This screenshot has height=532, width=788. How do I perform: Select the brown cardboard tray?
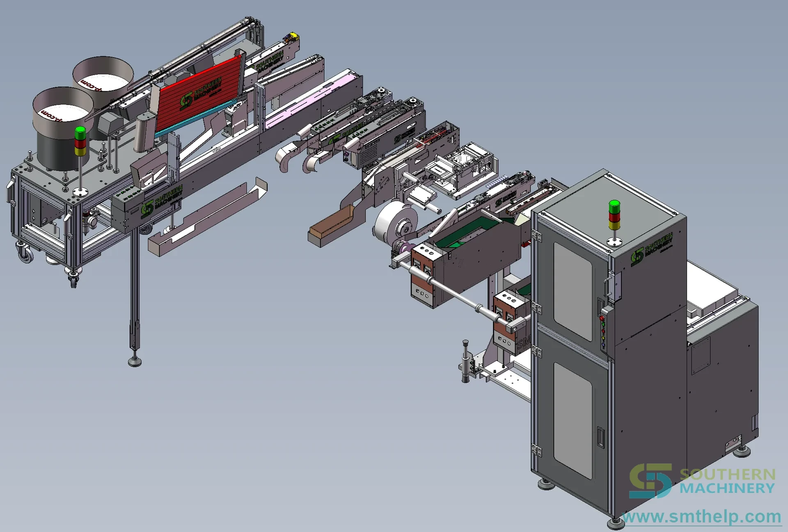pos(330,227)
